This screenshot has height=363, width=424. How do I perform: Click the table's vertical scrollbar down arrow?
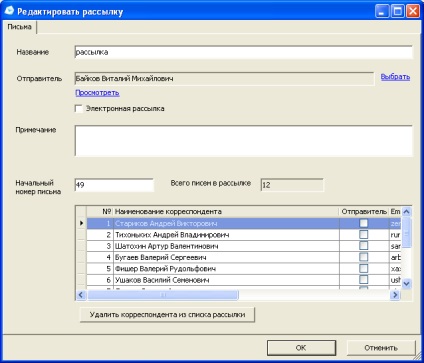click(x=406, y=284)
